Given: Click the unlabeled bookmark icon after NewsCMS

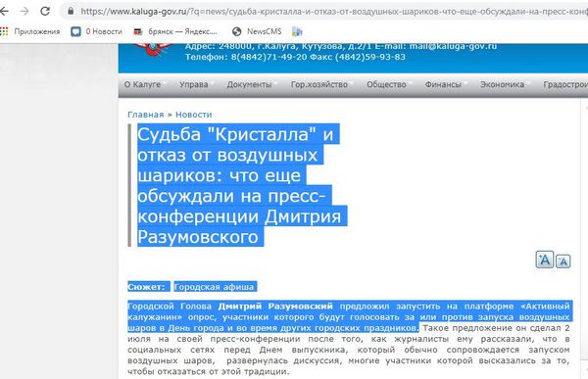Looking at the screenshot, I should tap(297, 32).
